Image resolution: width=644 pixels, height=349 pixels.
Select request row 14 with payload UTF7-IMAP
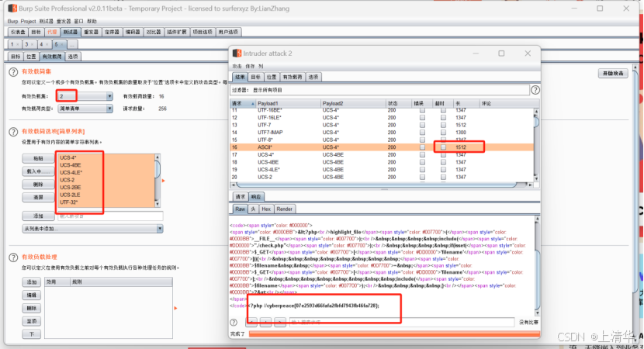coord(382,132)
